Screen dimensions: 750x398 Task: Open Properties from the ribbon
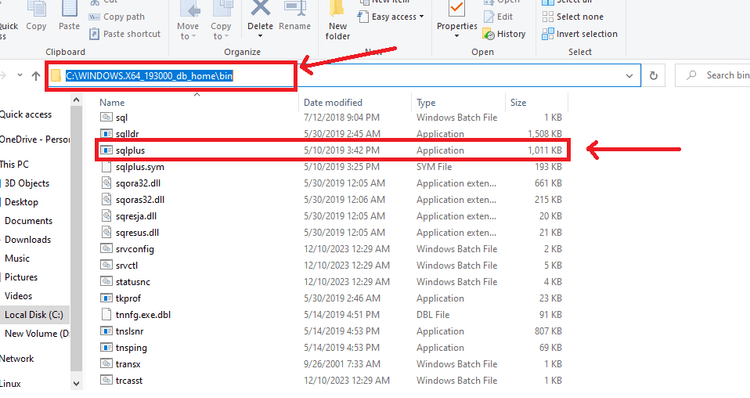(x=457, y=16)
